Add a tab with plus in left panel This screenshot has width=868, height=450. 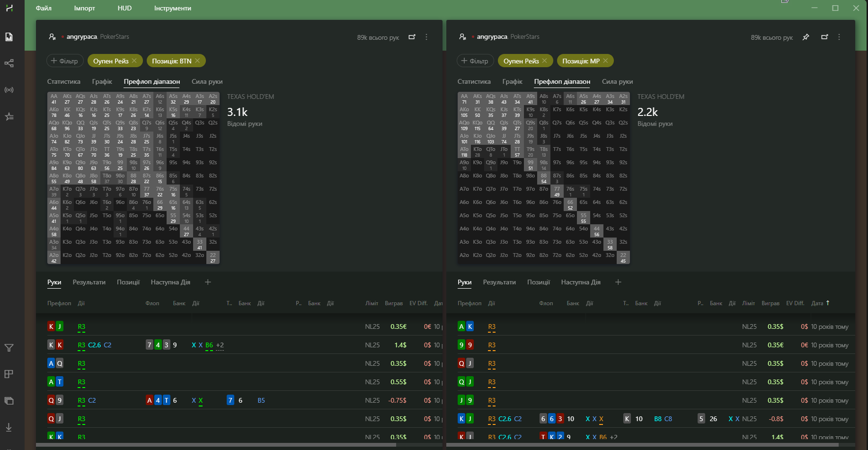pos(208,282)
